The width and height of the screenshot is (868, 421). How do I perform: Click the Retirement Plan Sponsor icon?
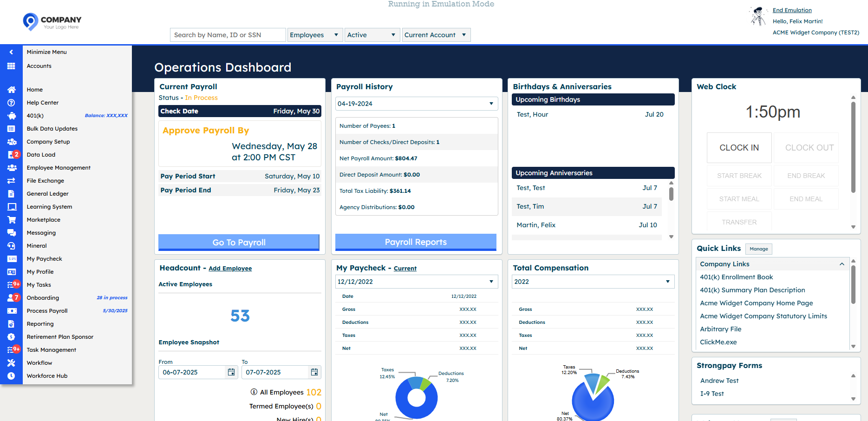pos(11,337)
